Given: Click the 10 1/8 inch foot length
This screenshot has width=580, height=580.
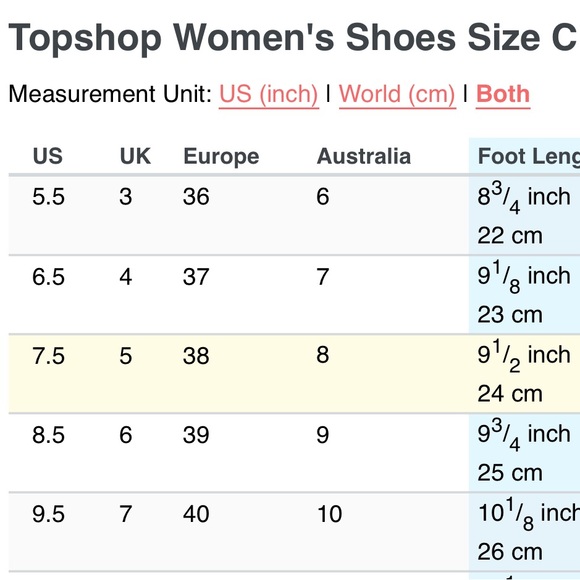Looking at the screenshot, I should (529, 514).
